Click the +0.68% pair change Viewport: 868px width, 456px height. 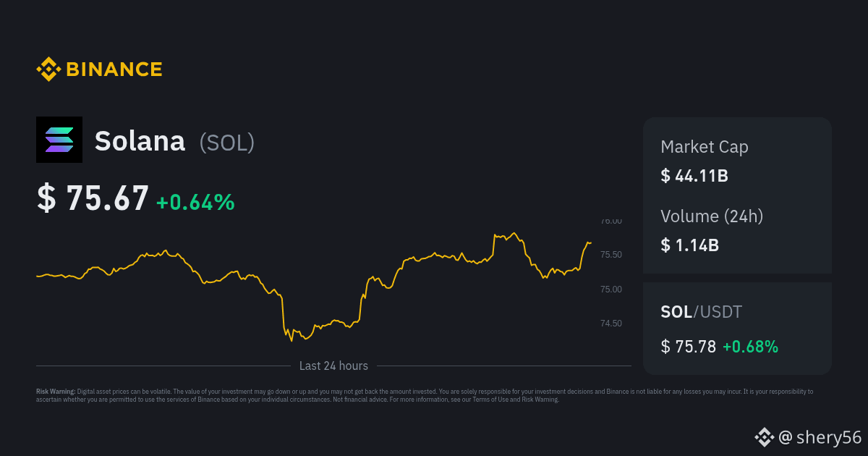coord(750,347)
